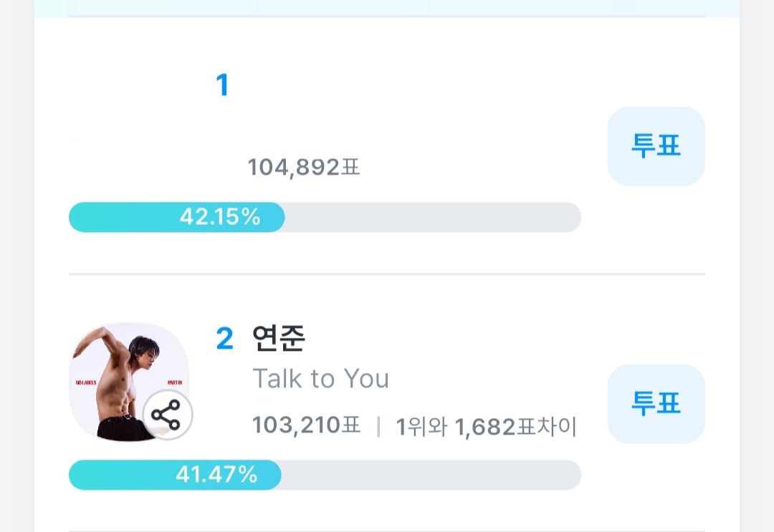This screenshot has height=532, width=774.
Task: Tap the 42.15% label on the progress bar
Action: point(219,217)
